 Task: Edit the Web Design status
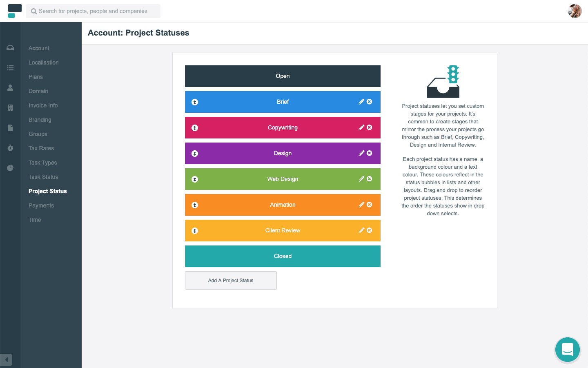click(361, 179)
